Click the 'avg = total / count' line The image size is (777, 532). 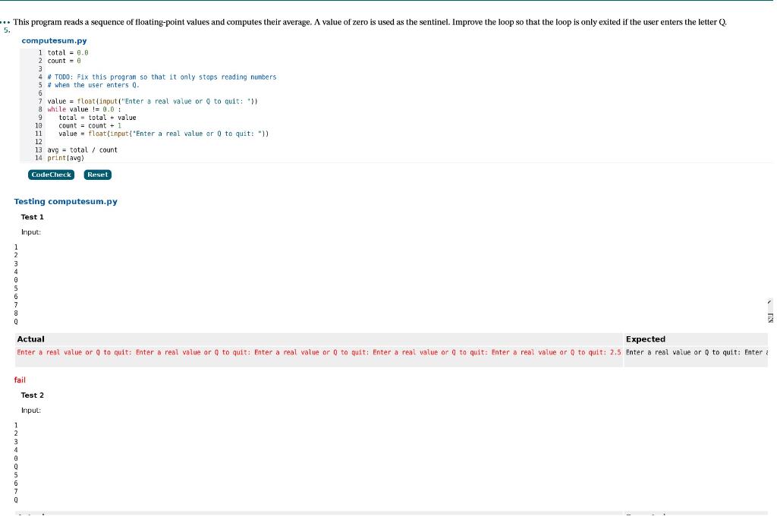coord(82,150)
